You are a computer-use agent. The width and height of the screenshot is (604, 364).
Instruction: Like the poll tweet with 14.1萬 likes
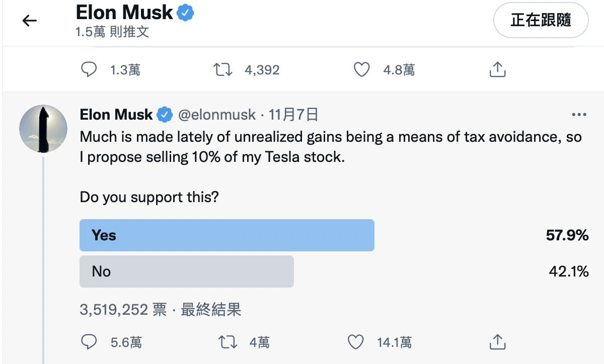(x=356, y=342)
